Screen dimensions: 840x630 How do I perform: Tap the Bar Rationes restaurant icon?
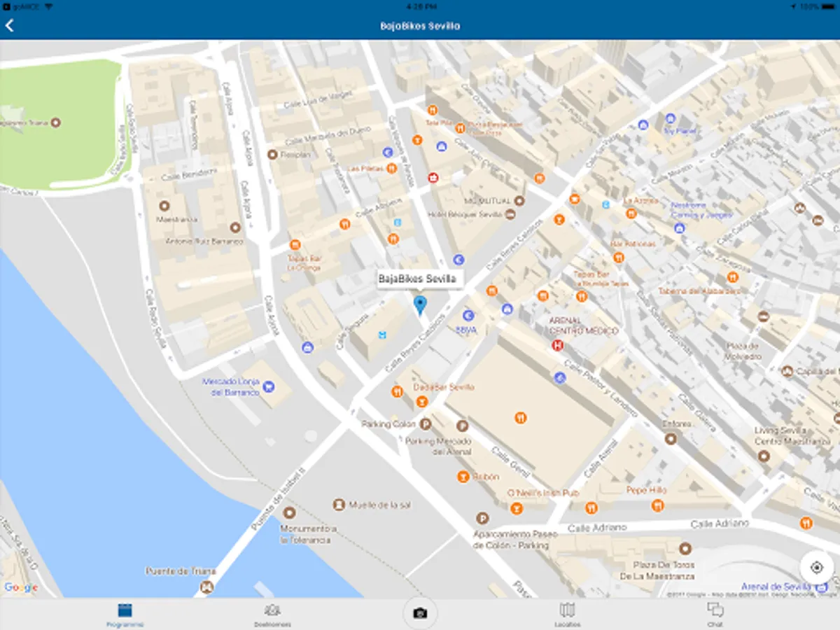pos(618,257)
